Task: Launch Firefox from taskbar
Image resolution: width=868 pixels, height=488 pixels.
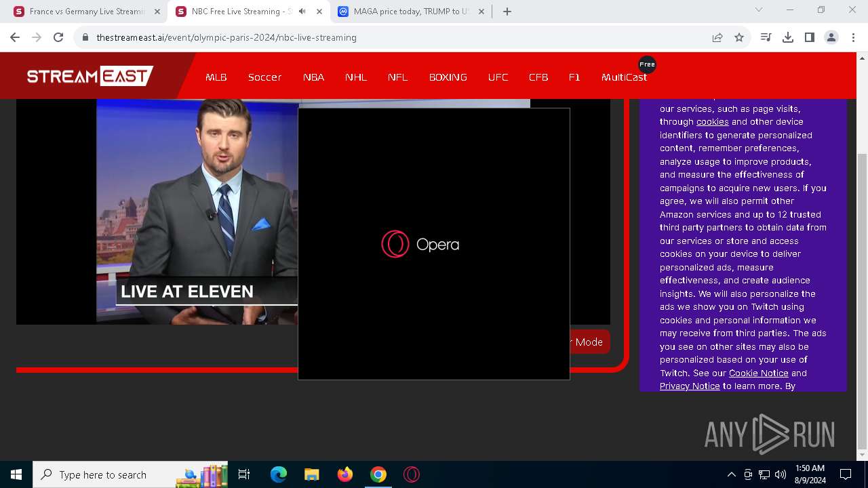Action: pos(345,474)
